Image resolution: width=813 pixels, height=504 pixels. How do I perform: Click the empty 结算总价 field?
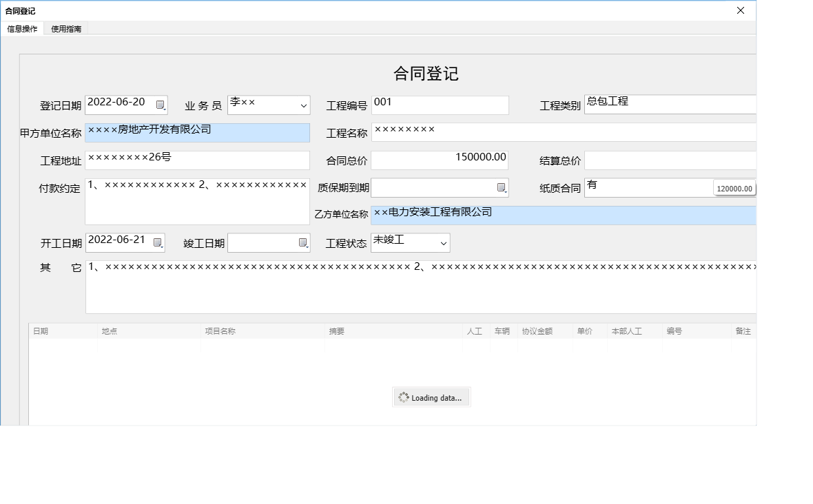pos(668,160)
